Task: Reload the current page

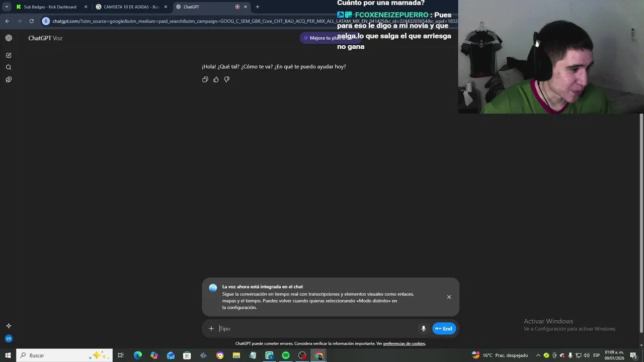Action: pyautogui.click(x=31, y=21)
